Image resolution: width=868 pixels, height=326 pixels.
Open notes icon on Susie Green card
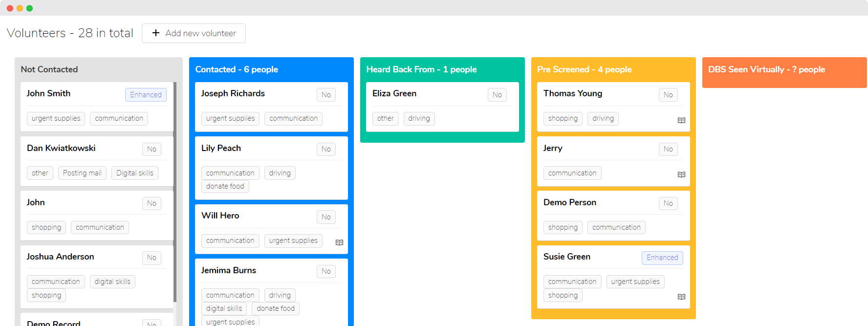(681, 297)
